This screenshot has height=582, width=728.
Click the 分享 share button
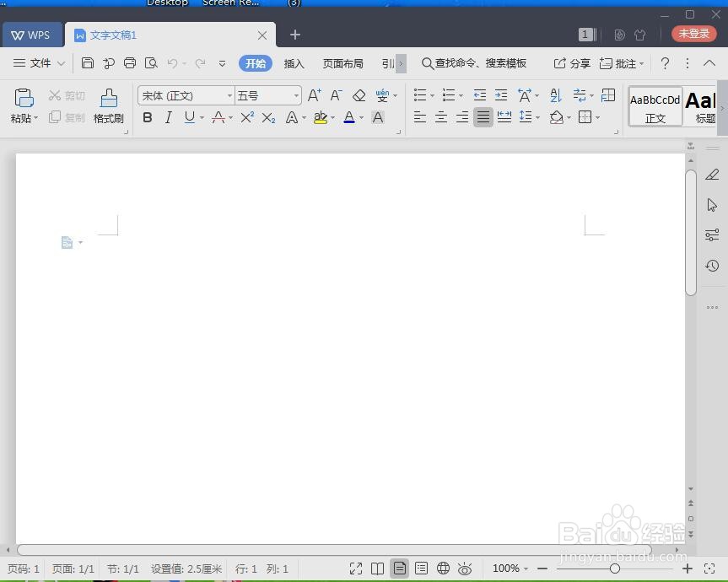point(572,63)
